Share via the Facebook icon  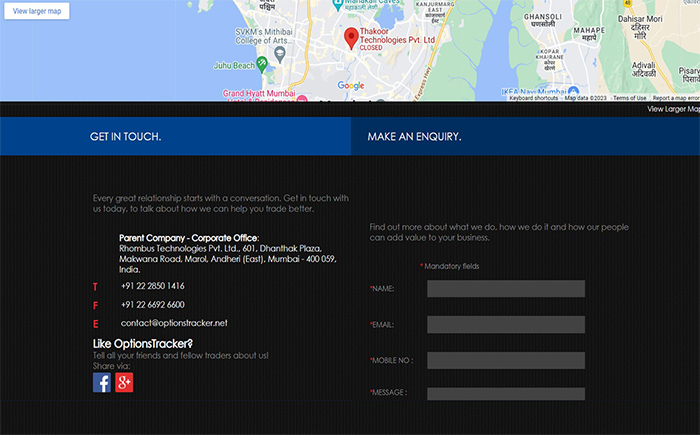point(102,383)
